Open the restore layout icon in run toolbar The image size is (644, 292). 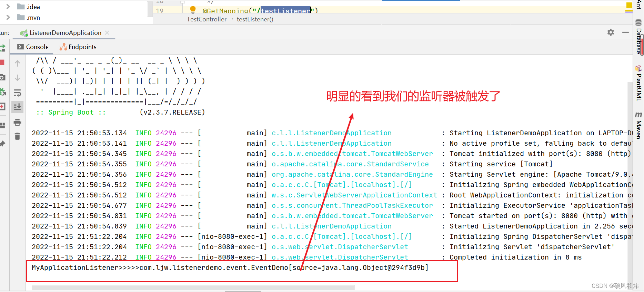click(3, 125)
